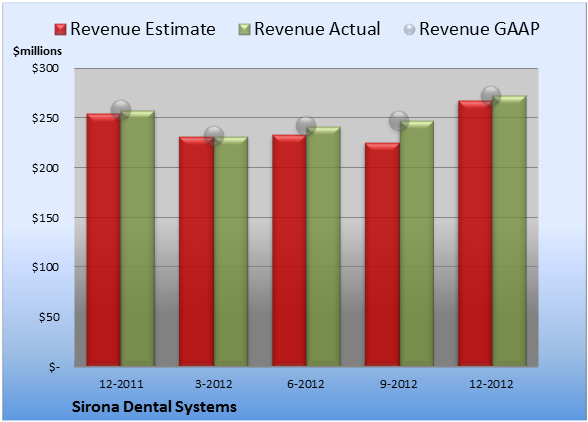Click the $50 axis value
The image size is (588, 422).
click(x=49, y=317)
